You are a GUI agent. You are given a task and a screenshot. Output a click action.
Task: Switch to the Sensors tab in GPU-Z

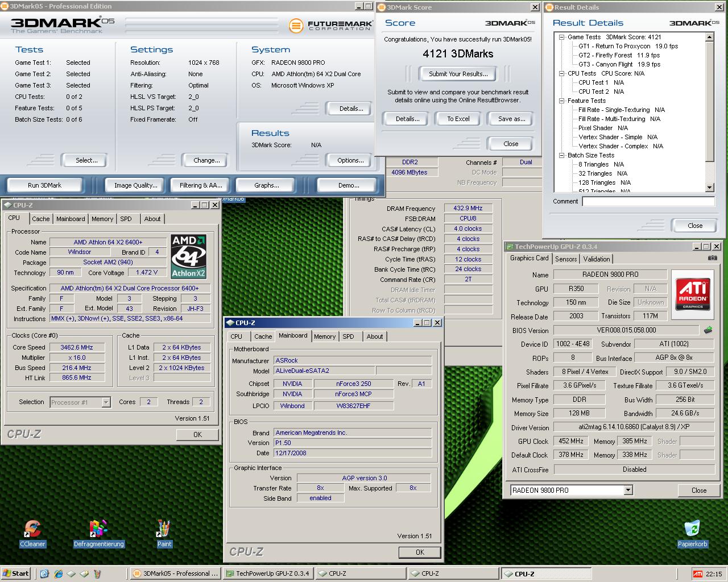click(x=566, y=259)
